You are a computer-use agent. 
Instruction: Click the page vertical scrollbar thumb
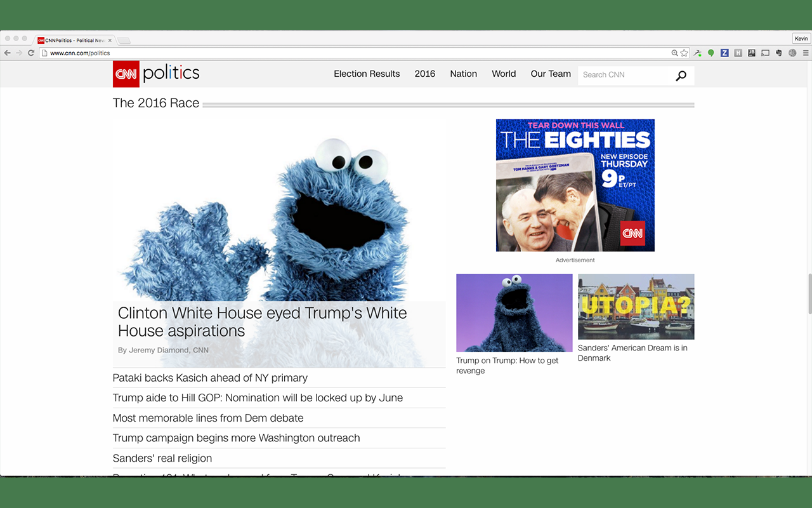click(x=809, y=294)
